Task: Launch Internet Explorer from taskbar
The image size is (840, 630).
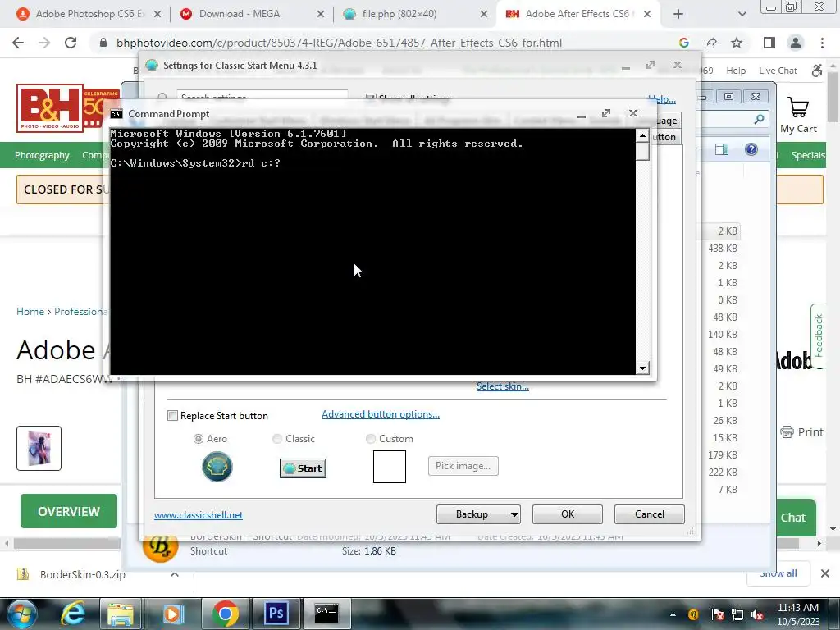Action: [72, 614]
